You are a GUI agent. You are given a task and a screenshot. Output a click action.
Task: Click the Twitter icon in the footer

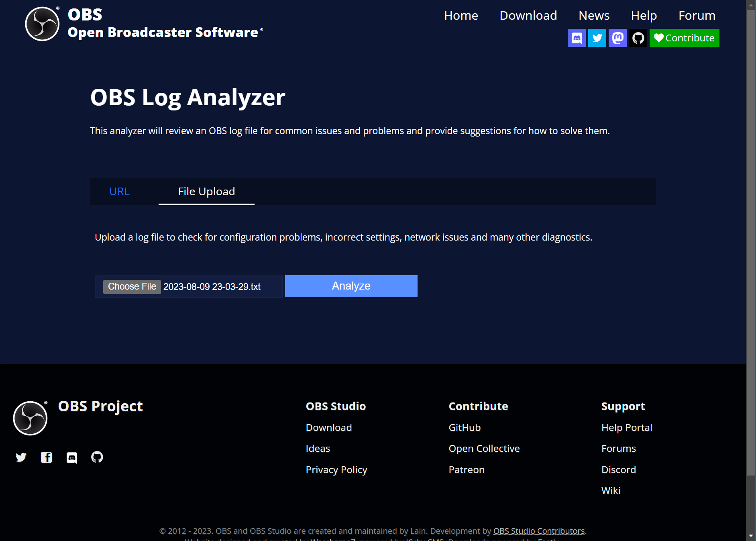21,457
